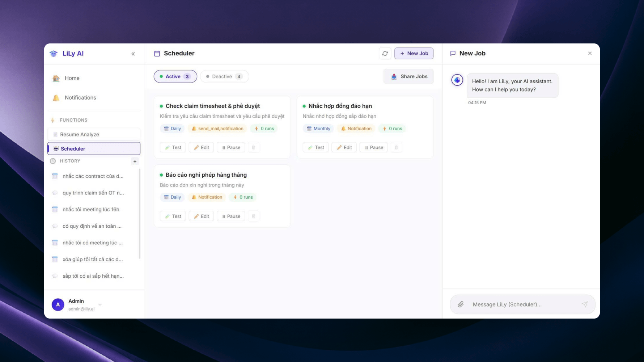
Task: Click the LiLy assistant avatar in chat
Action: point(457,80)
